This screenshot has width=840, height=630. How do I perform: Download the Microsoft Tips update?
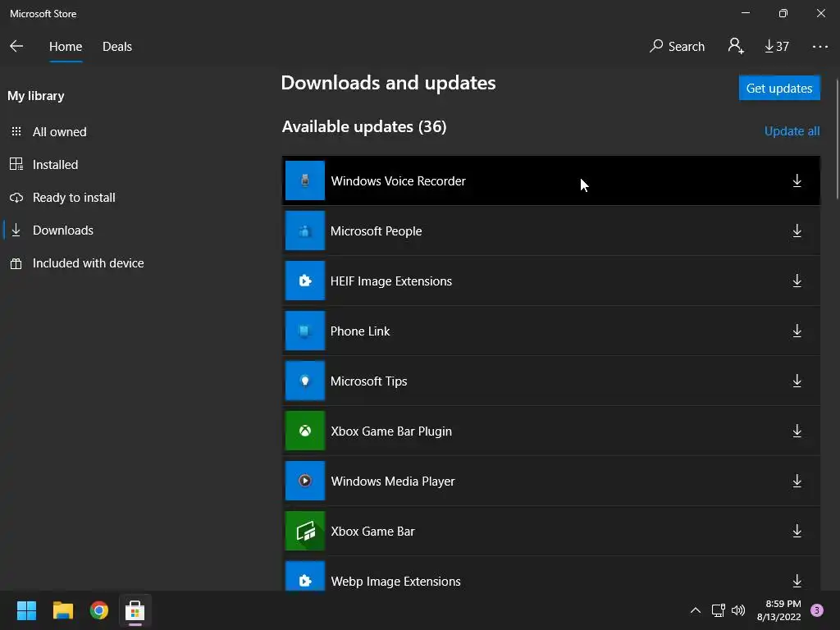click(x=797, y=381)
